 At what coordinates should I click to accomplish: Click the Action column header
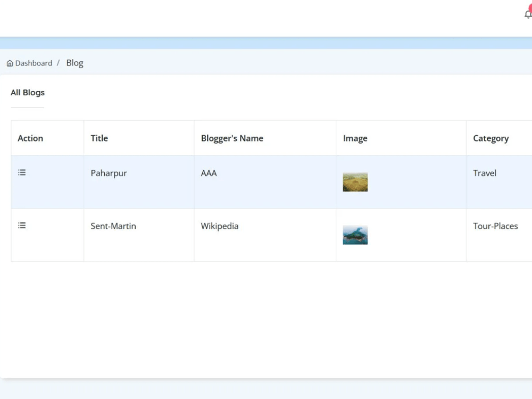(47, 138)
